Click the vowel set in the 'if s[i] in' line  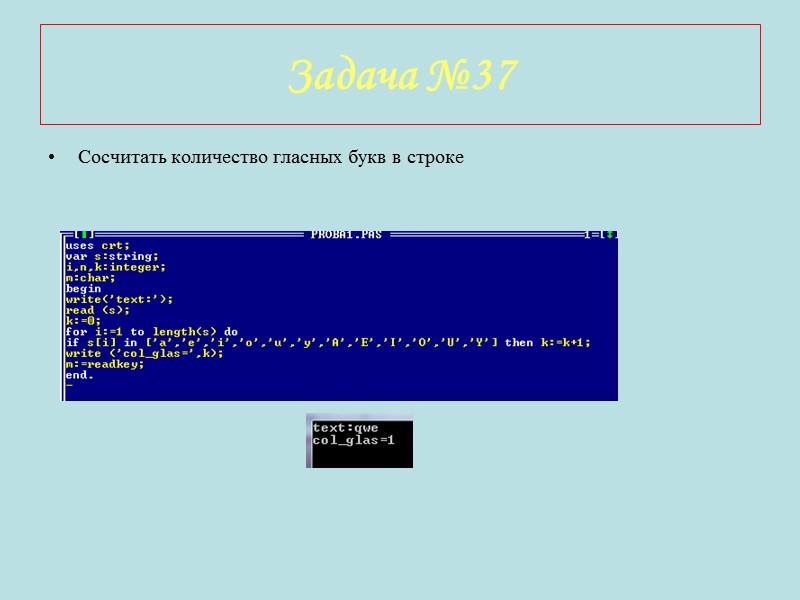tap(321, 342)
